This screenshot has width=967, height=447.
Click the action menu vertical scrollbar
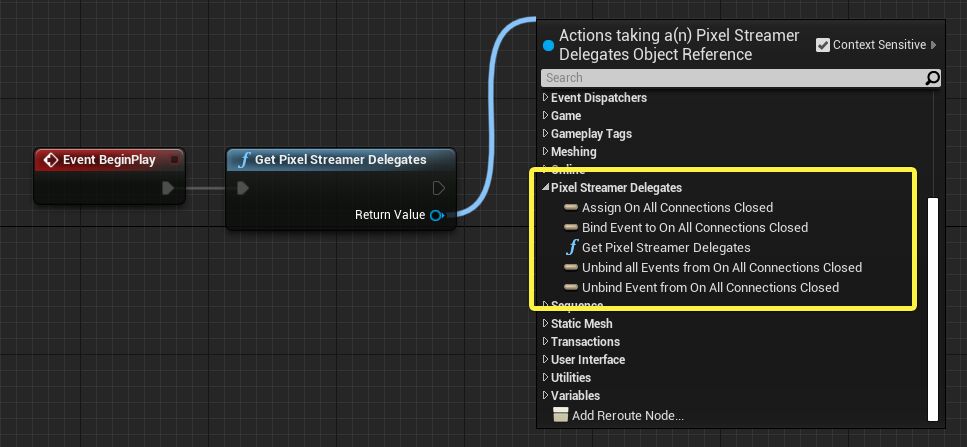pos(934,308)
